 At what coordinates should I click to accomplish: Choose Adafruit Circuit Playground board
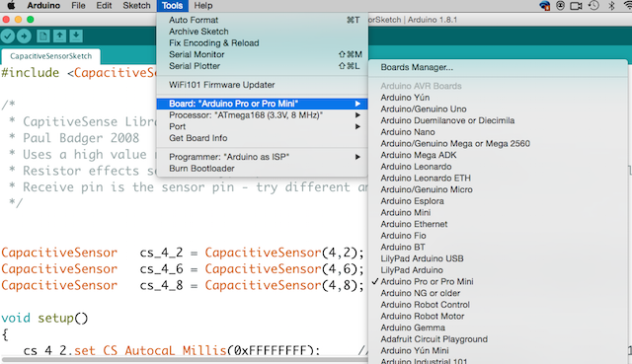pyautogui.click(x=498, y=339)
